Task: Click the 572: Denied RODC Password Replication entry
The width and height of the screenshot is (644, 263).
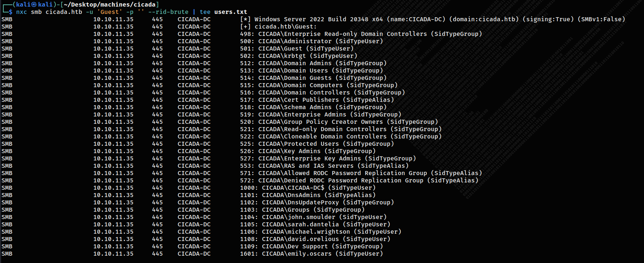Action: [x=359, y=180]
